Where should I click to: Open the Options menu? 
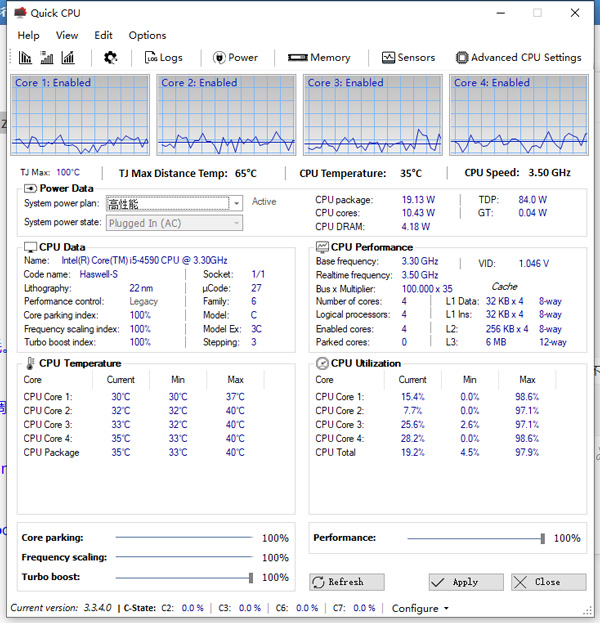(x=147, y=35)
